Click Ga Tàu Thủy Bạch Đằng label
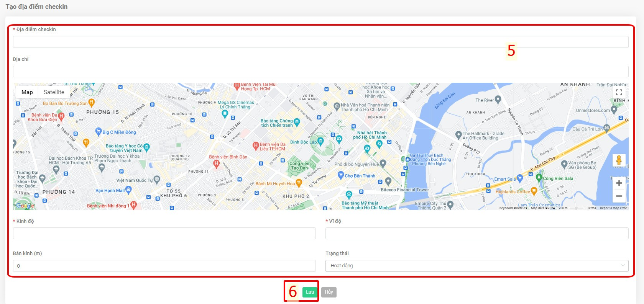644x304 pixels. 430,160
